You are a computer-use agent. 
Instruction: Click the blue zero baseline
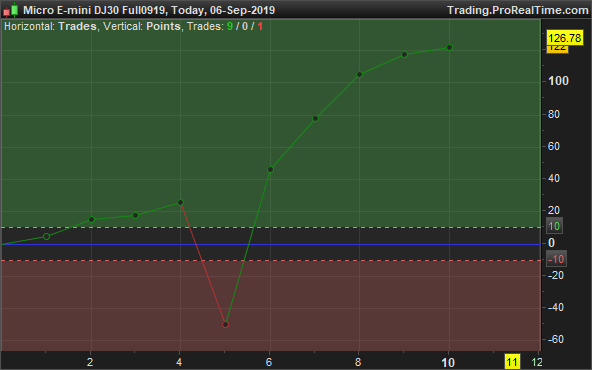270,244
